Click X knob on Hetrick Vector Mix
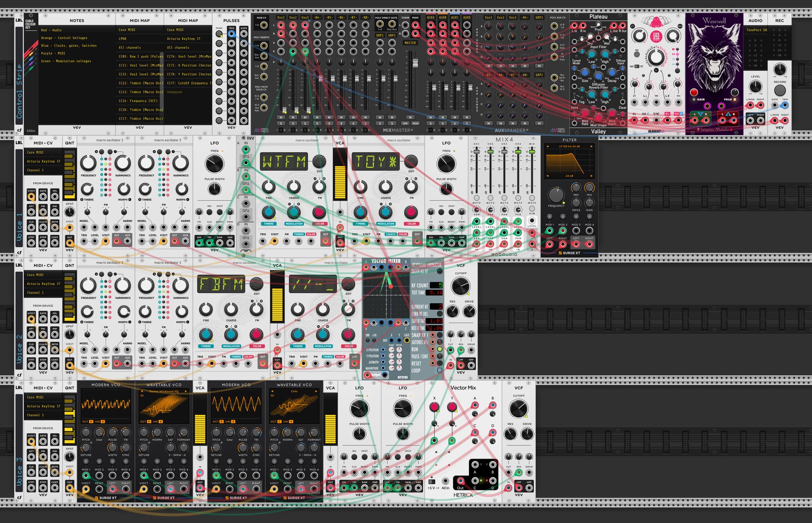The width and height of the screenshot is (812, 523). [434, 407]
